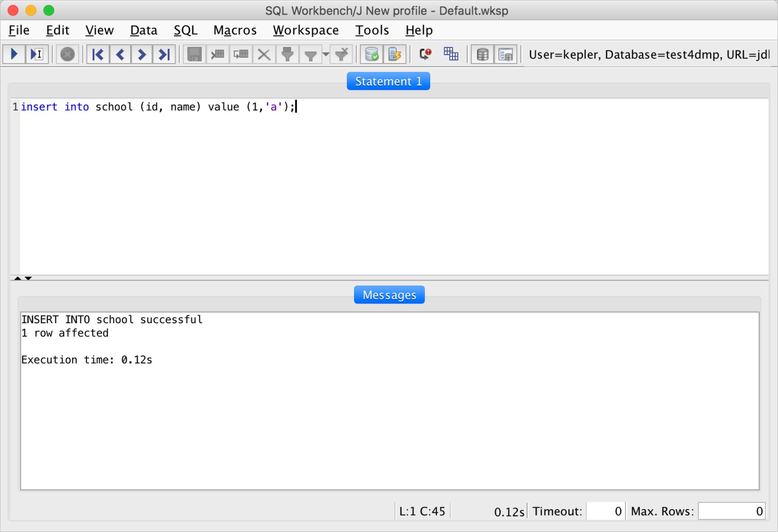Click the rollback icon with lightning bolt

point(395,54)
